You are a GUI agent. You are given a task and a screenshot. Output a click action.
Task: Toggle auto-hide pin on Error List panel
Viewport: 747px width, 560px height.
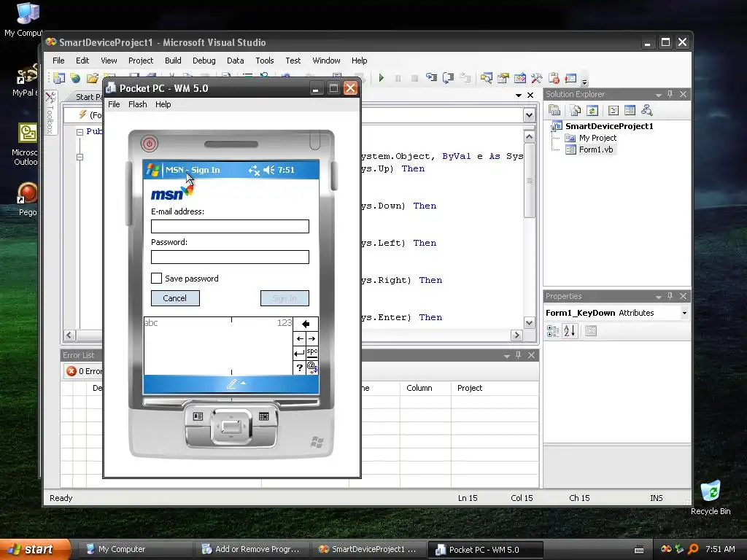coord(519,355)
